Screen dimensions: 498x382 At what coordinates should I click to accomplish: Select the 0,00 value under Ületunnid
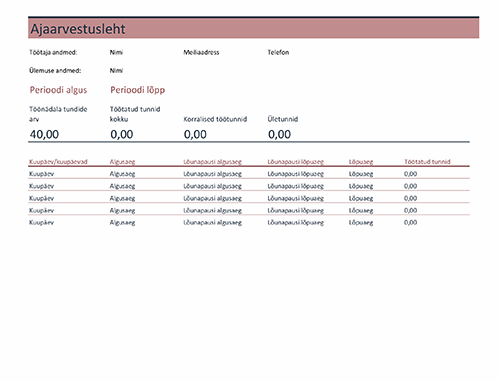pos(279,134)
